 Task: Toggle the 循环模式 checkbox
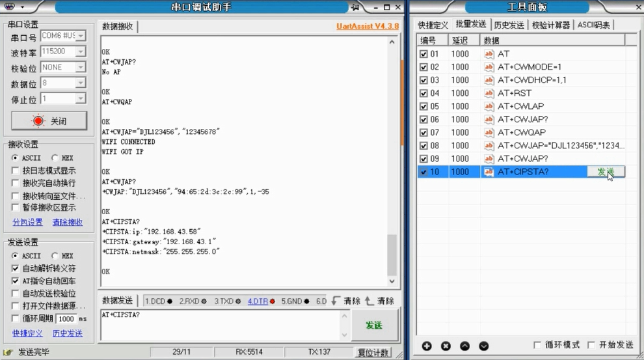pos(537,345)
